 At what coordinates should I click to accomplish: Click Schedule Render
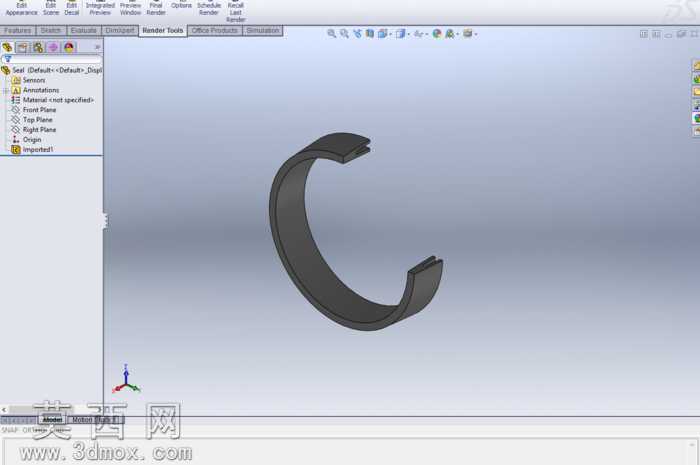[x=209, y=8]
